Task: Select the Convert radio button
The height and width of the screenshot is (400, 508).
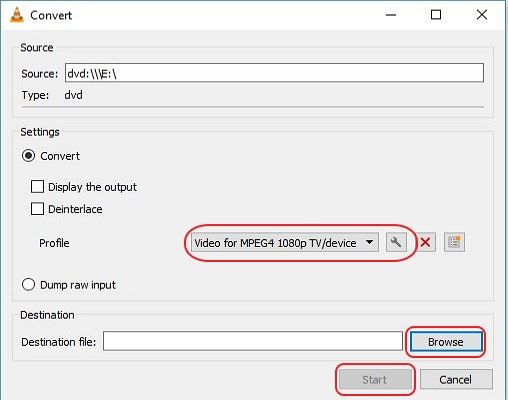Action: coord(28,156)
